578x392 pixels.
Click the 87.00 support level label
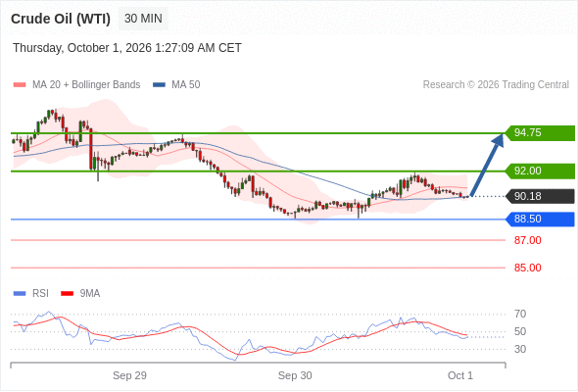point(527,240)
